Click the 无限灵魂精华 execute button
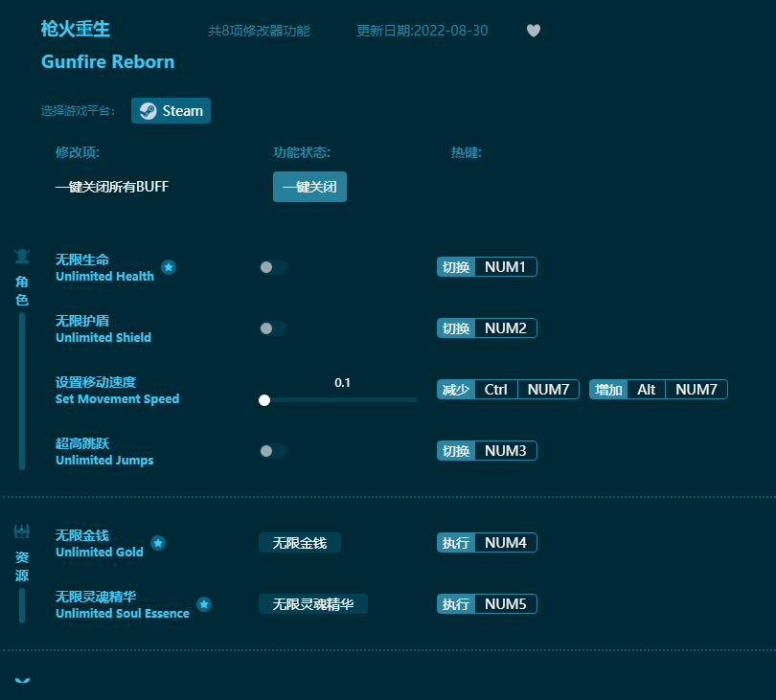Screen dimensions: 776x700 [x=313, y=604]
